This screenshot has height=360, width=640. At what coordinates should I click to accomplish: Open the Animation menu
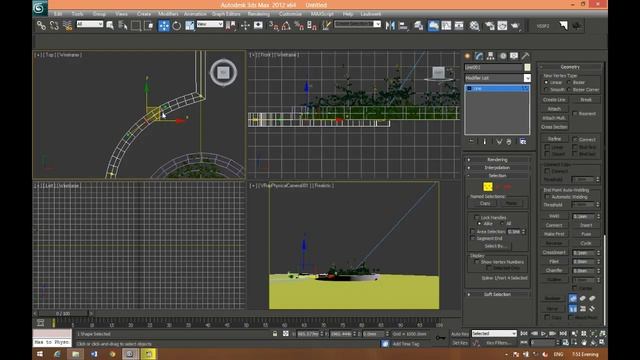coord(195,14)
